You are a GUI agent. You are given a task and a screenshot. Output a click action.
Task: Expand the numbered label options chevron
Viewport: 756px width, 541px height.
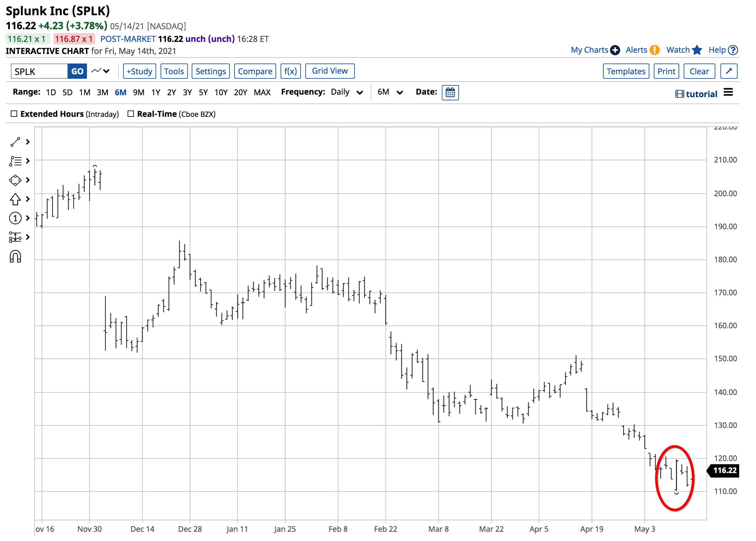(x=28, y=218)
